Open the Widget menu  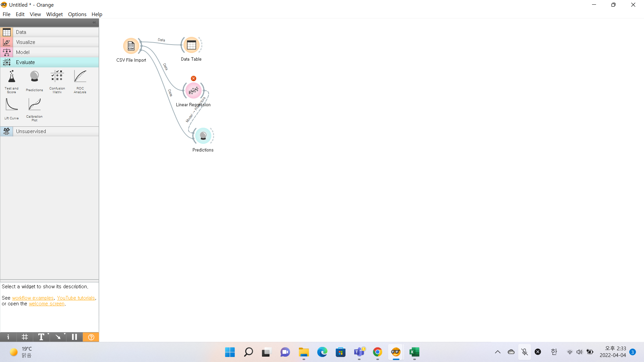(54, 14)
